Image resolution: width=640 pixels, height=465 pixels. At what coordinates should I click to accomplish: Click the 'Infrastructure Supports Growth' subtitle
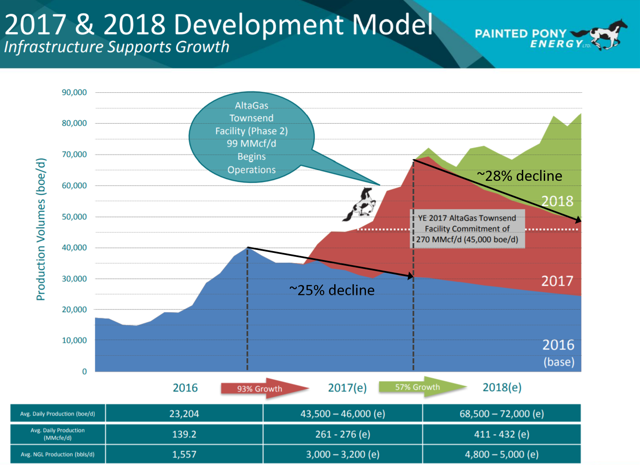(x=117, y=47)
